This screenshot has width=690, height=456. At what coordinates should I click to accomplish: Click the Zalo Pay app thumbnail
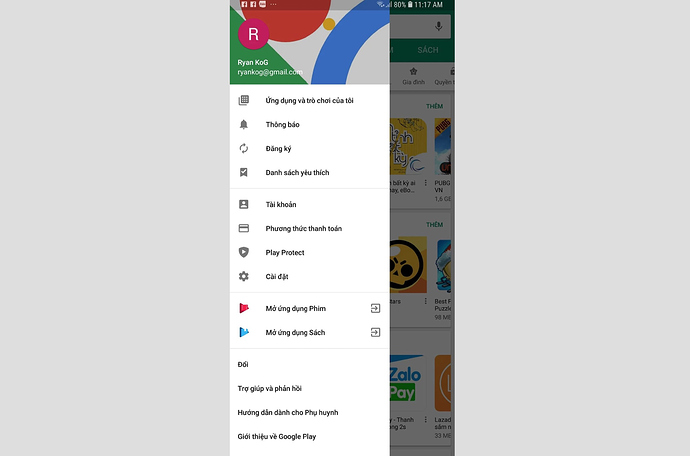click(x=406, y=383)
